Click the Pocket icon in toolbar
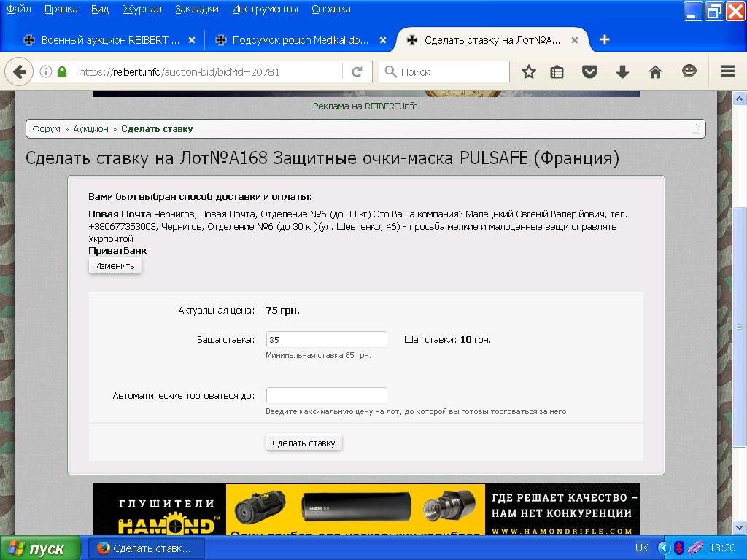747x560 pixels. click(589, 72)
